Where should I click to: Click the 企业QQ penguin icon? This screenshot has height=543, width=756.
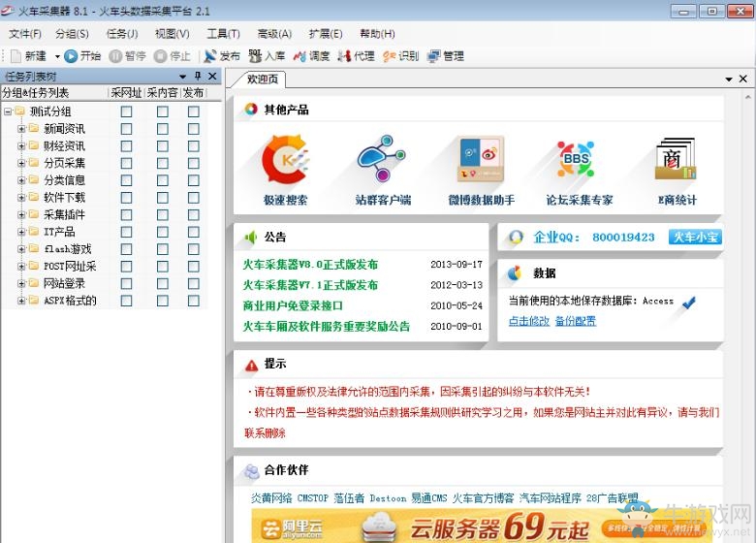[516, 237]
